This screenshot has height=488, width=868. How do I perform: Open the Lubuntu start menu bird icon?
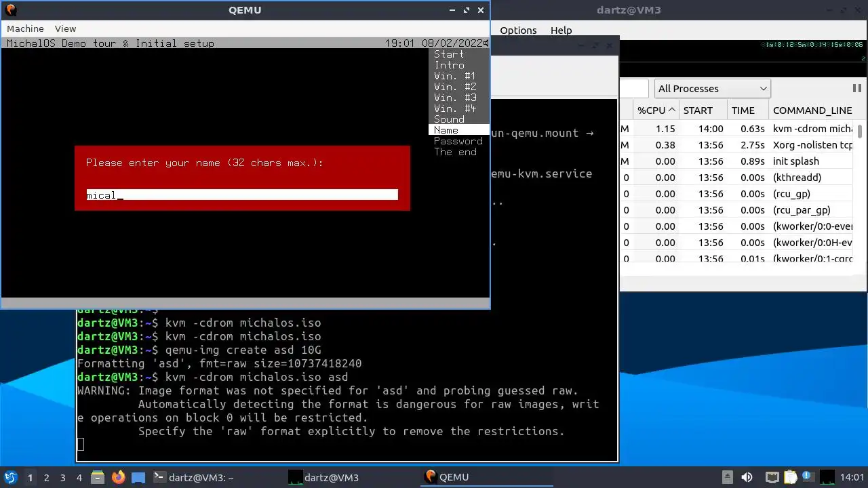[10, 477]
